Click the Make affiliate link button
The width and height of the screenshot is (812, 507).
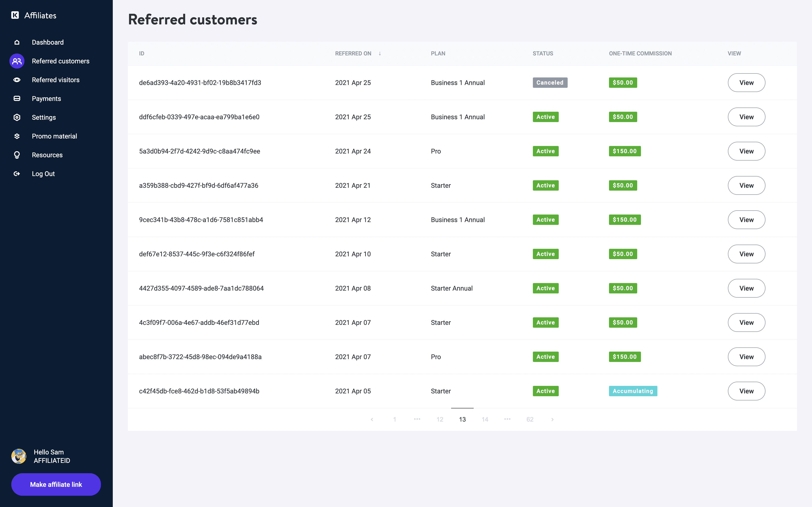[56, 484]
